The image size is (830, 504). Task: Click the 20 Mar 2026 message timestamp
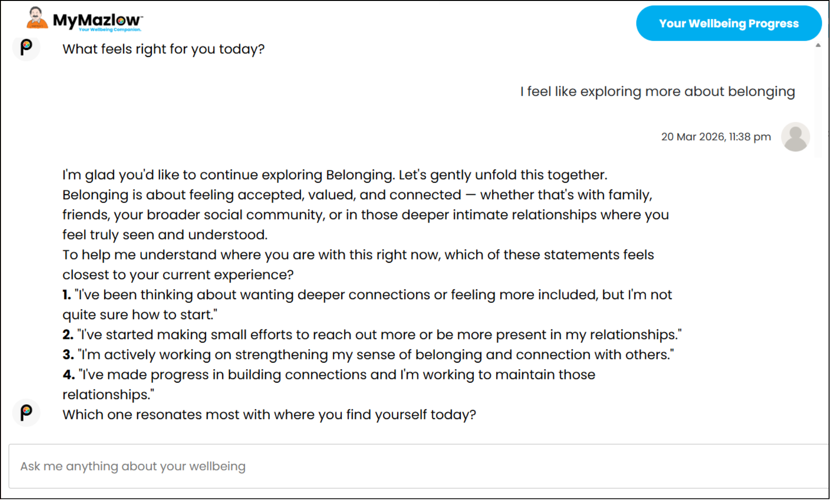[716, 137]
